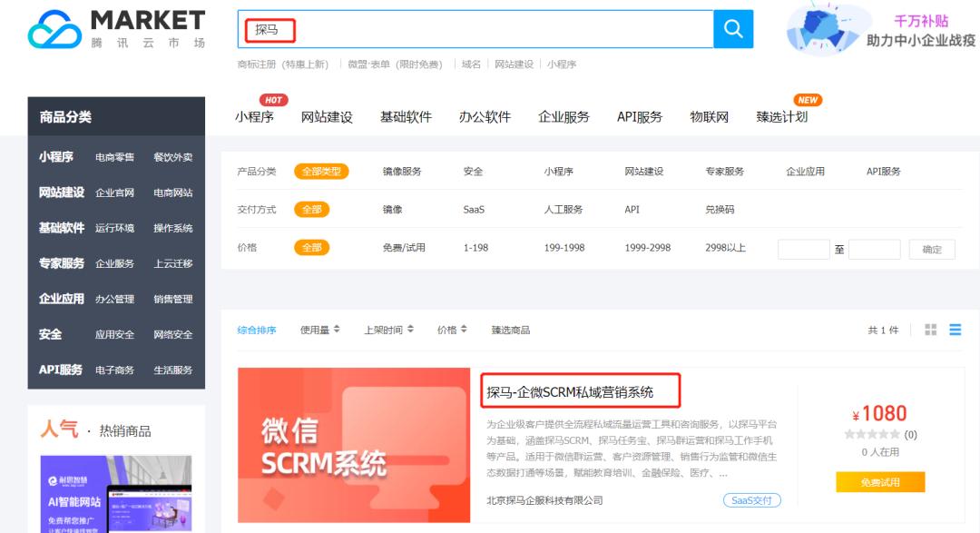Click the blue search magnifier button
This screenshot has width=980, height=533.
733,29
